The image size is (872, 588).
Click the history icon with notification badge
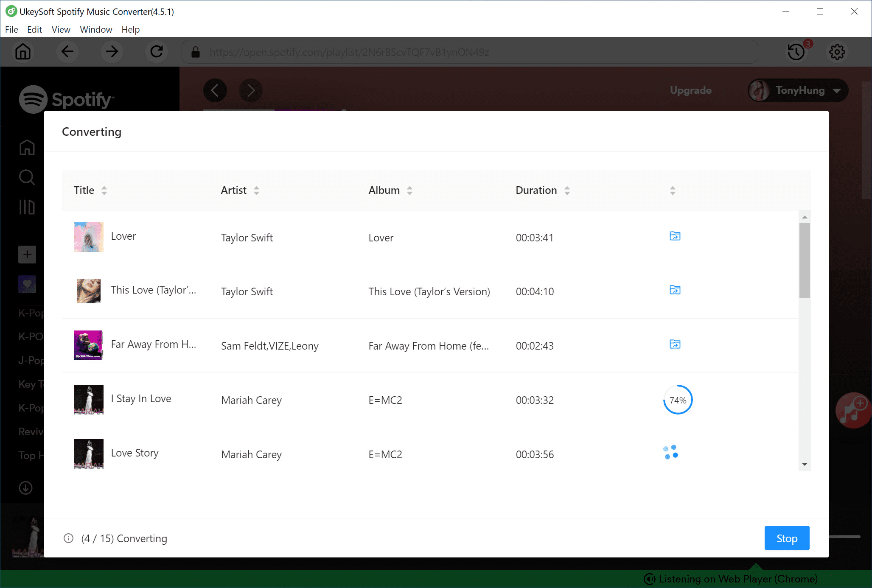[x=796, y=52]
